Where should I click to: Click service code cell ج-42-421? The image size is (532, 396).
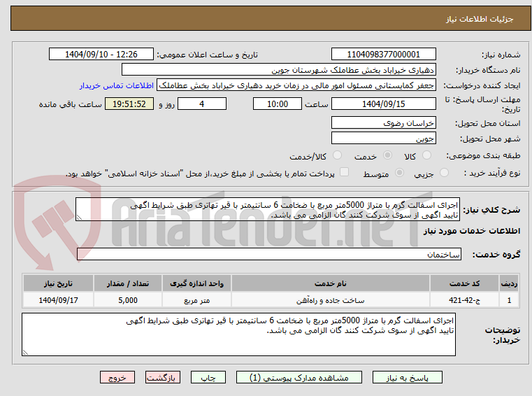[464, 300]
